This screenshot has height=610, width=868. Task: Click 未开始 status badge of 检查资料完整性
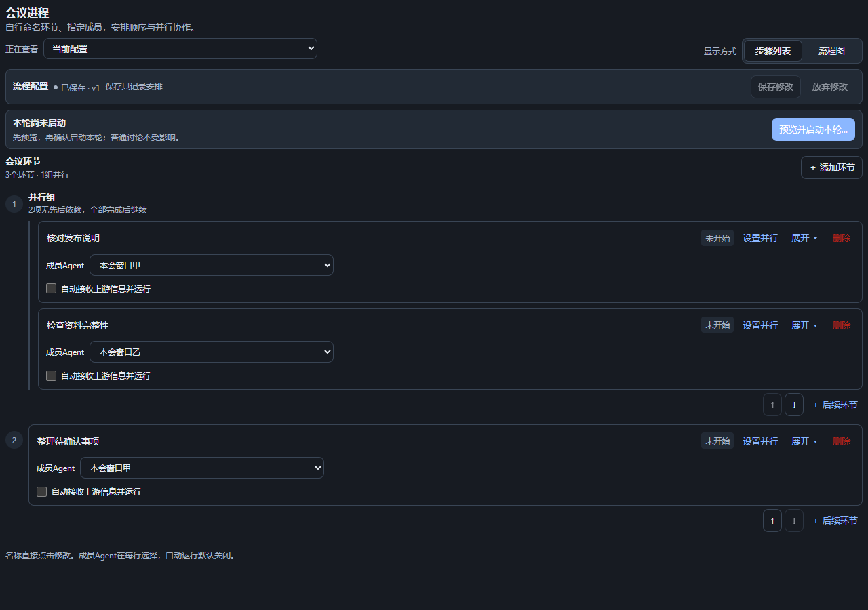(x=717, y=325)
